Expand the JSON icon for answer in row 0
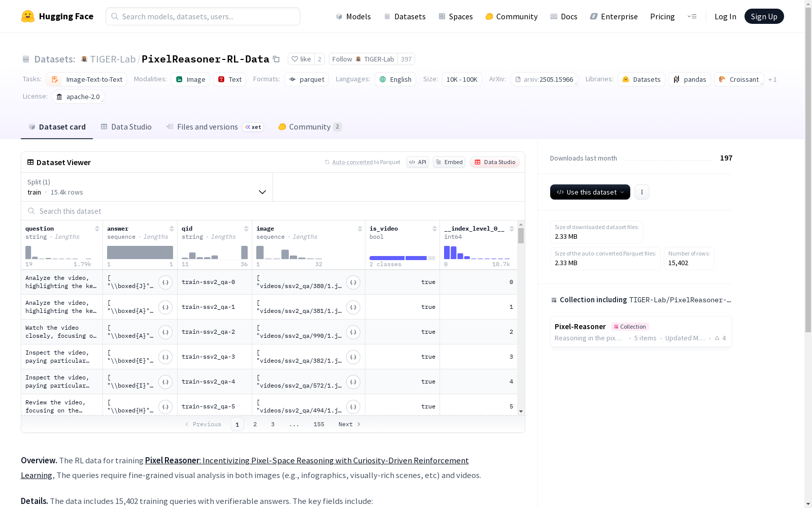The height and width of the screenshot is (508, 812). [165, 282]
